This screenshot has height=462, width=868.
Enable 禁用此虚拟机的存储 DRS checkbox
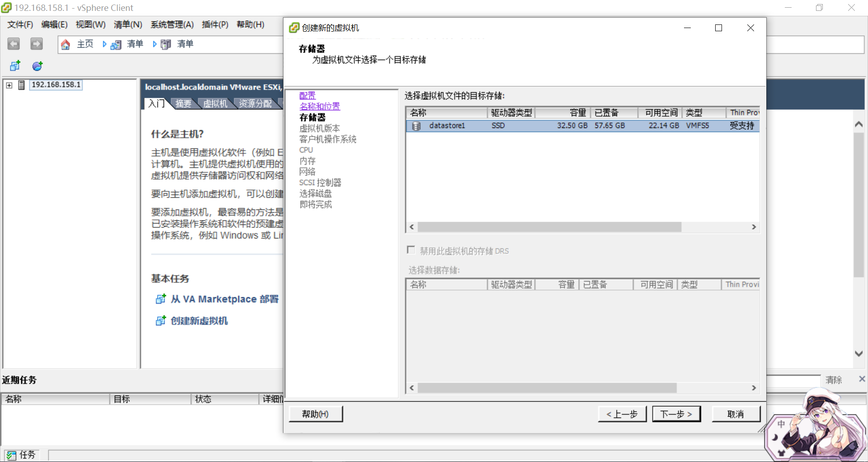[411, 249]
